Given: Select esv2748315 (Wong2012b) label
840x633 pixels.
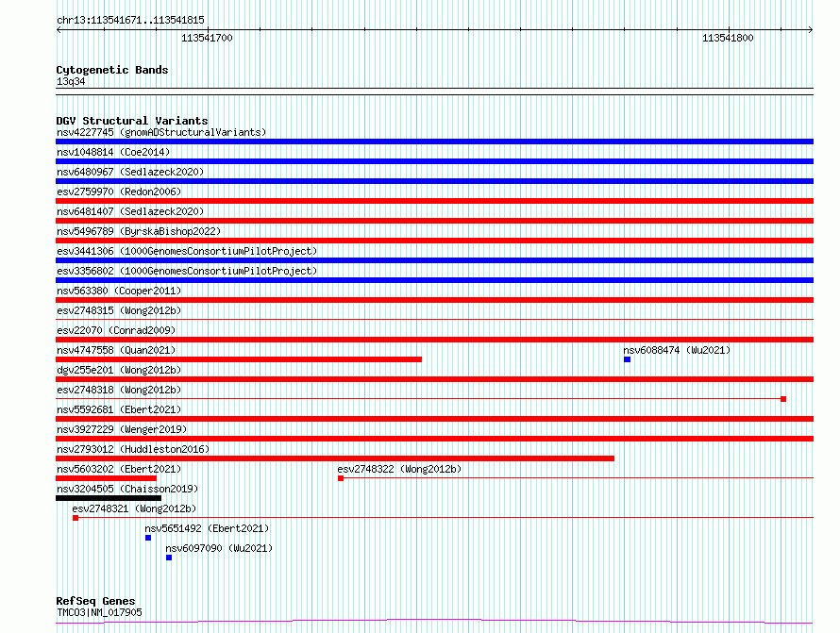Looking at the screenshot, I should 119,310.
